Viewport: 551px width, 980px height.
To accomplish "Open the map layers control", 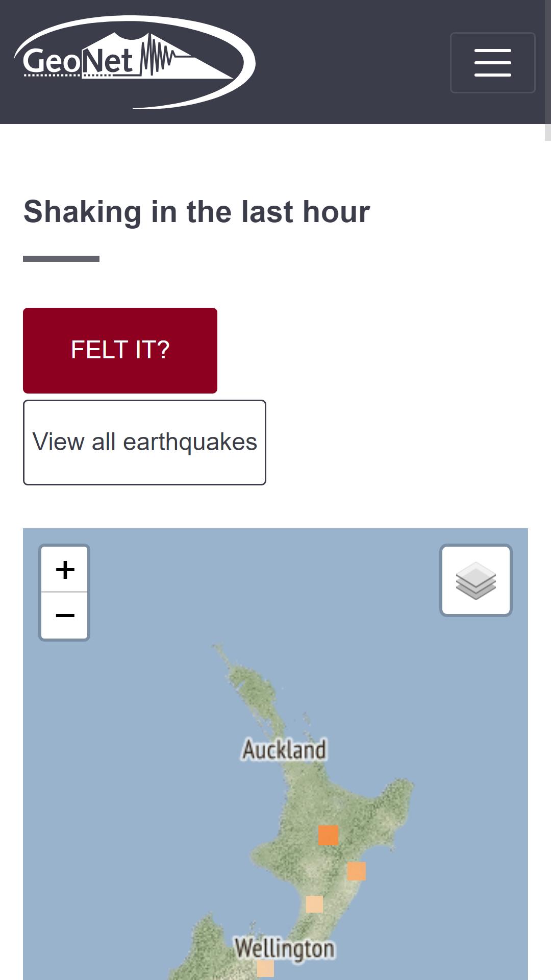I will coord(476,580).
